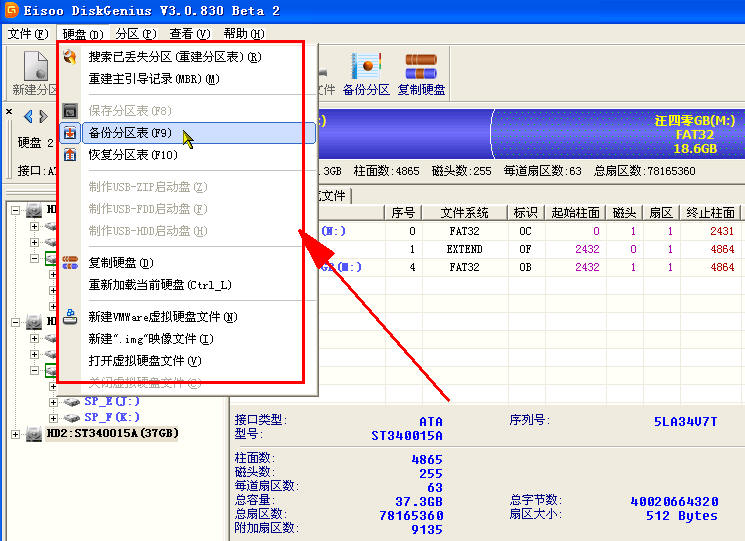Click the 起始柱面 column header
Image resolution: width=745 pixels, height=541 pixels.
[575, 212]
